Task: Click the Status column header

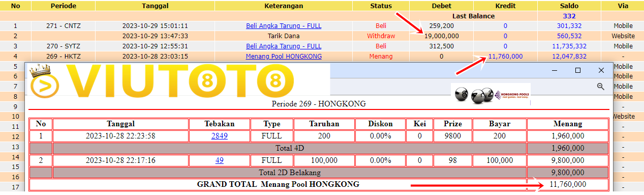Action: (x=381, y=6)
